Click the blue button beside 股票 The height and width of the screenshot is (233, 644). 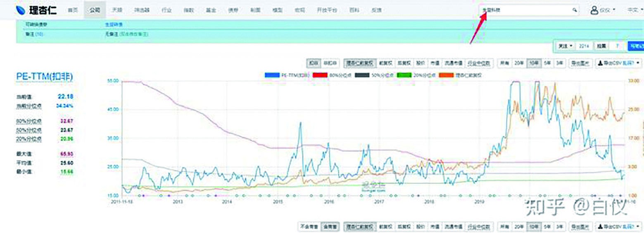click(x=635, y=46)
